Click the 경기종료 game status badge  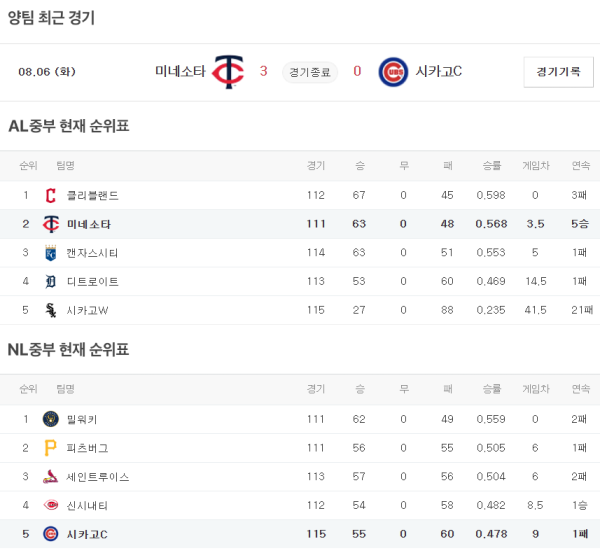[x=310, y=72]
